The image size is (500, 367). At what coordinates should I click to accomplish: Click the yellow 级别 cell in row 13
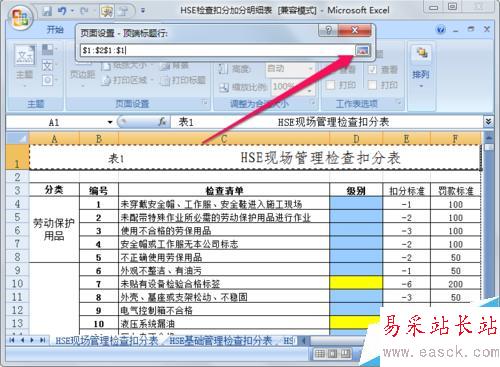(355, 322)
